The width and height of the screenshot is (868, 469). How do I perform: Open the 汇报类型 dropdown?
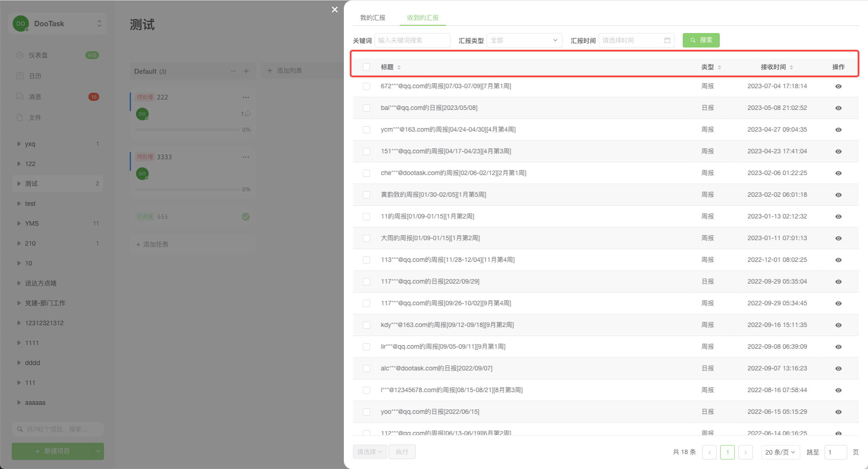(524, 40)
